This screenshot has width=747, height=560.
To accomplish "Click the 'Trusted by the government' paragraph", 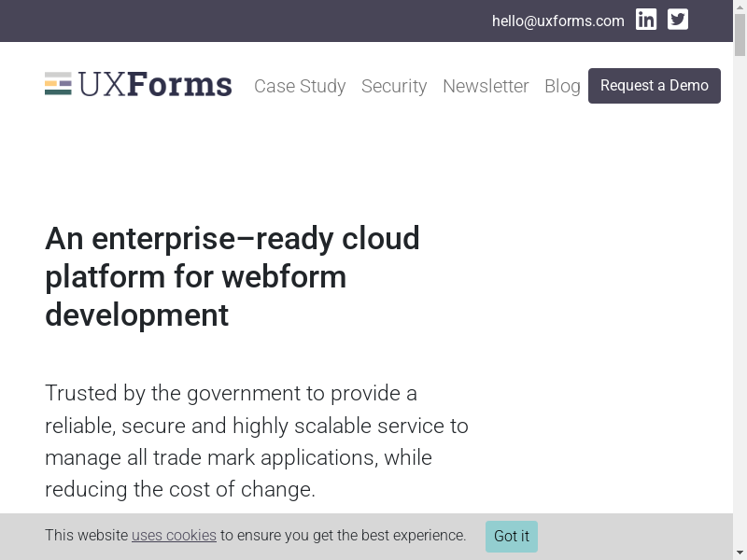I will (x=257, y=441).
